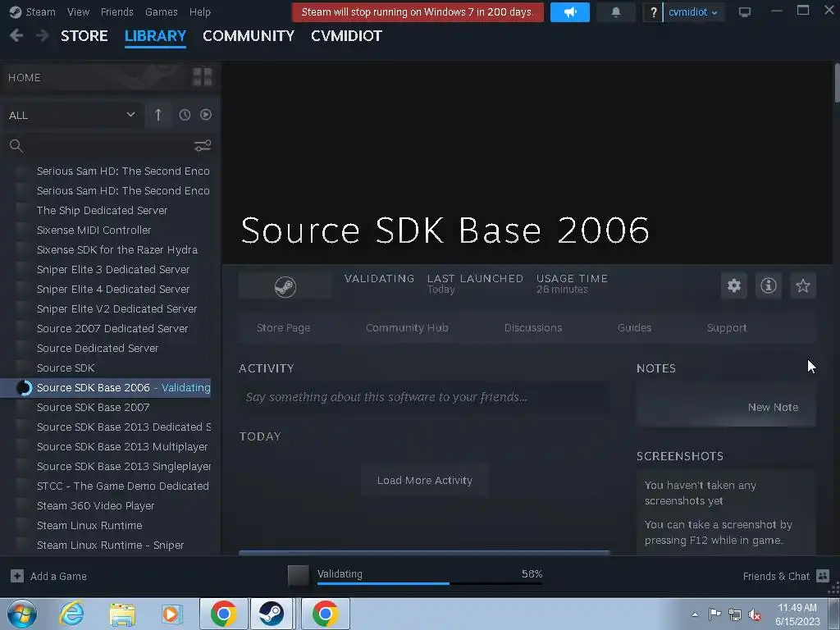The height and width of the screenshot is (630, 840).
Task: Go back with the left arrow
Action: click(x=16, y=36)
